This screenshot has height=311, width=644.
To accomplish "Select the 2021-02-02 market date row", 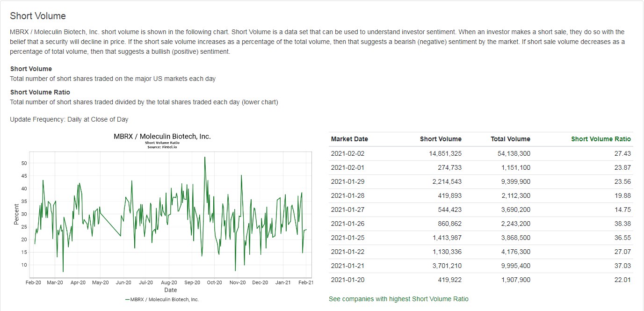I will point(347,153).
